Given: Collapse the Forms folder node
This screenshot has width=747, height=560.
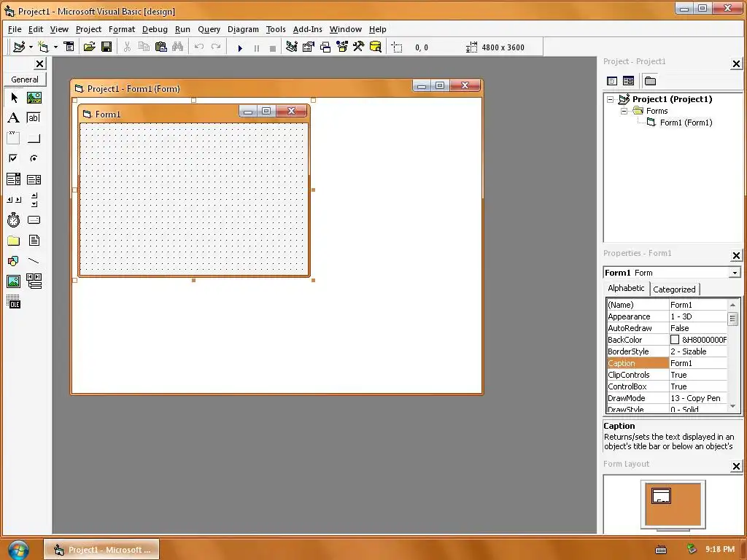Looking at the screenshot, I should point(624,111).
